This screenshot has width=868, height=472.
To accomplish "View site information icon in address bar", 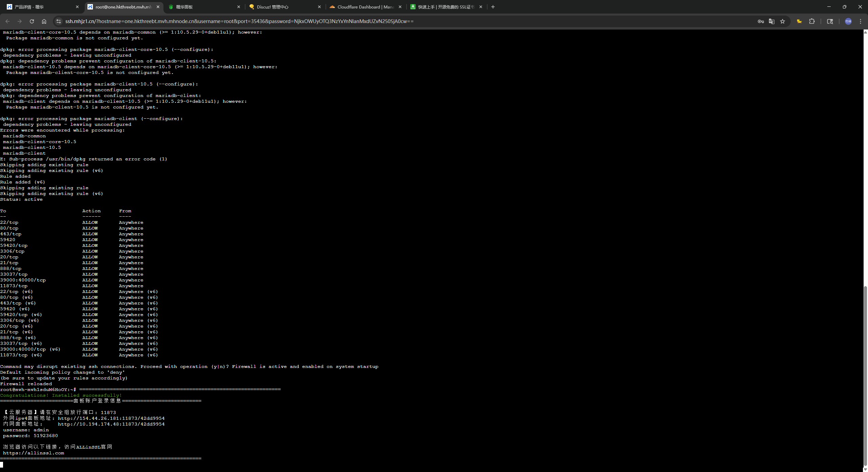I will click(x=59, y=21).
